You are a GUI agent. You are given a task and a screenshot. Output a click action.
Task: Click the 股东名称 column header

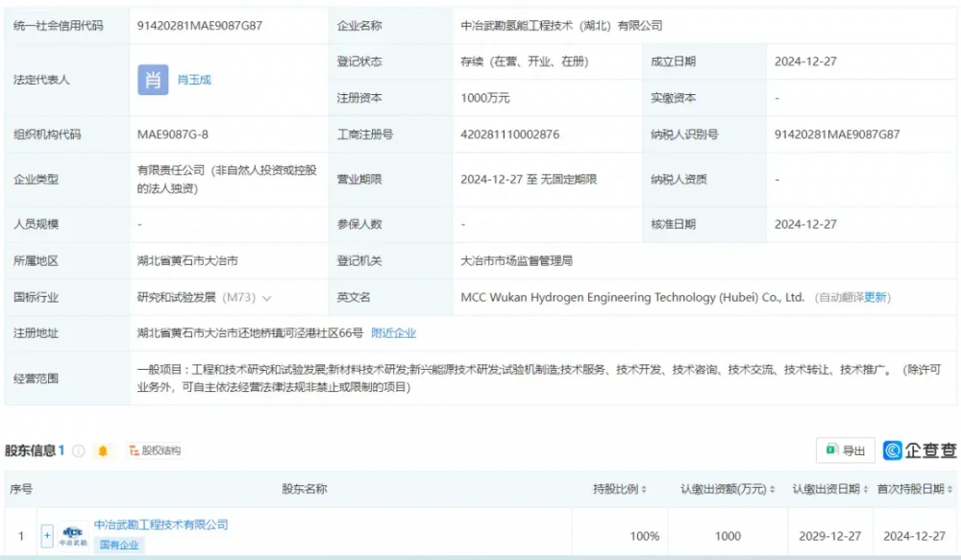tap(304, 489)
